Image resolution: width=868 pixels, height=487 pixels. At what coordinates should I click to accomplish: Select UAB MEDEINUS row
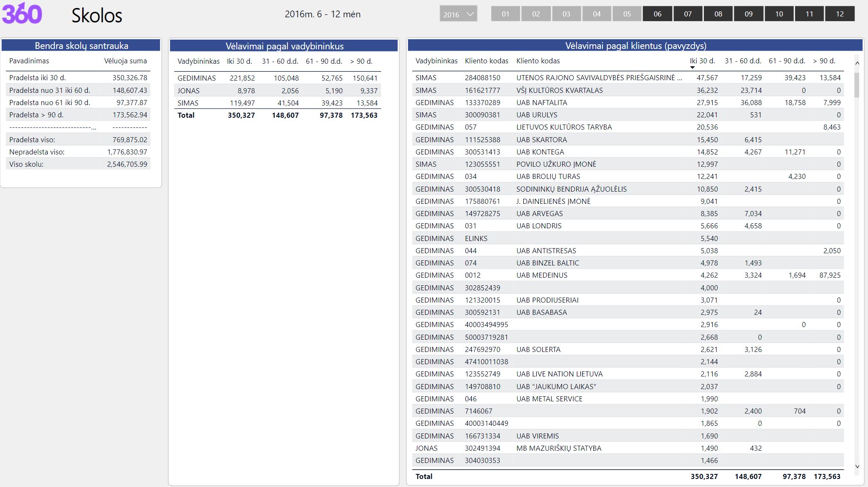click(628, 275)
